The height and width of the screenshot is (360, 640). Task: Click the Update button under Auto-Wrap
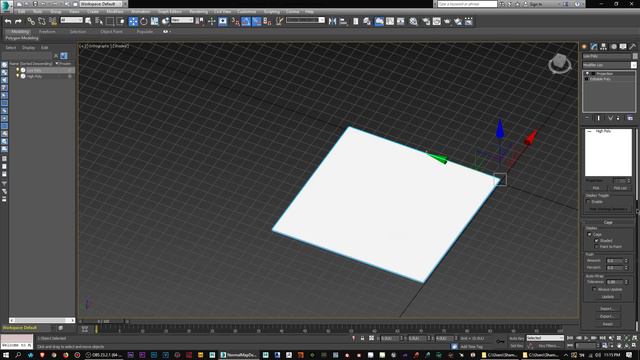[x=607, y=297]
